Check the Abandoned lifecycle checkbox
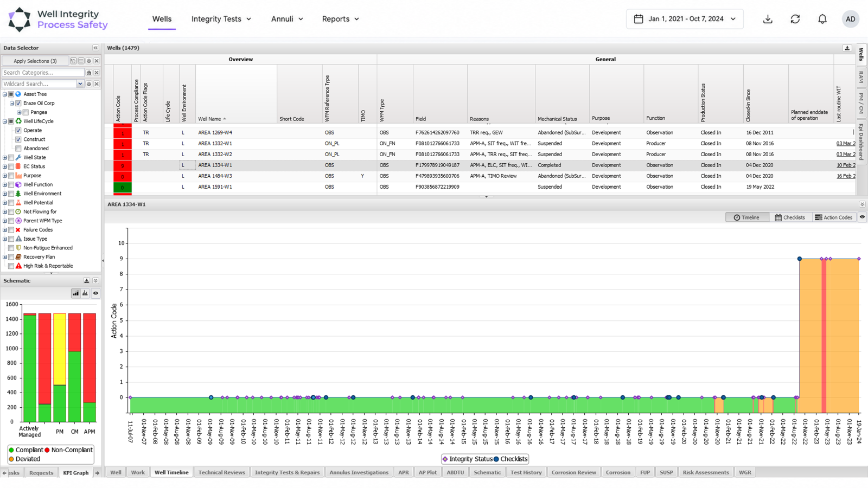The image size is (868, 488). [x=18, y=149]
